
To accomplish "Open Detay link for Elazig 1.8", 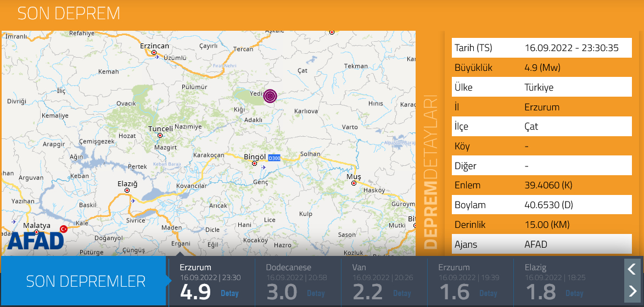I will click(574, 293).
